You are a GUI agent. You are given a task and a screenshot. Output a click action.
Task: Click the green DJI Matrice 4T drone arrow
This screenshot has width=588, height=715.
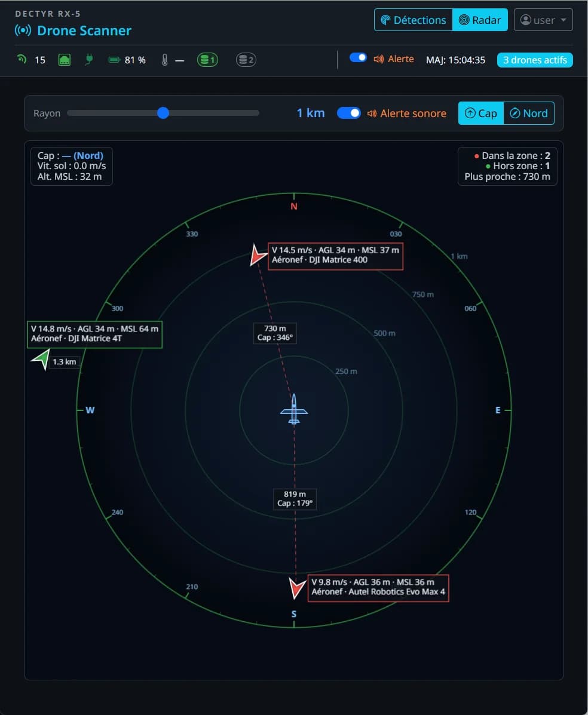[x=41, y=359]
